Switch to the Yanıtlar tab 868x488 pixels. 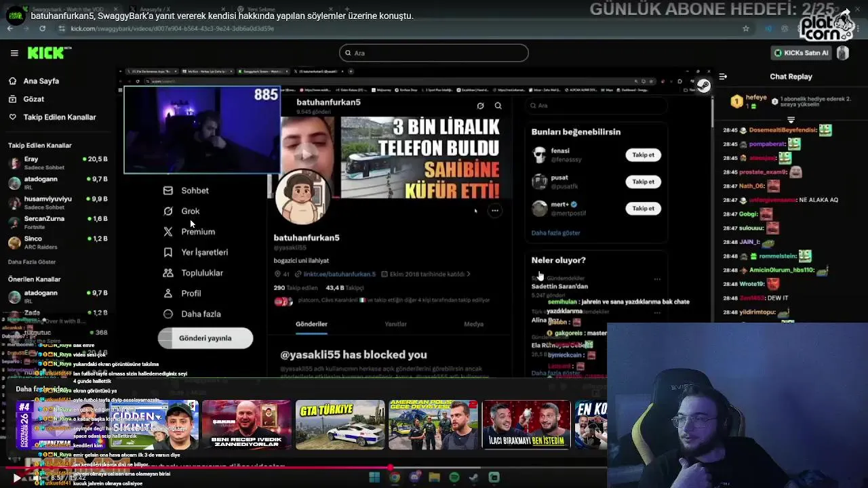point(395,324)
